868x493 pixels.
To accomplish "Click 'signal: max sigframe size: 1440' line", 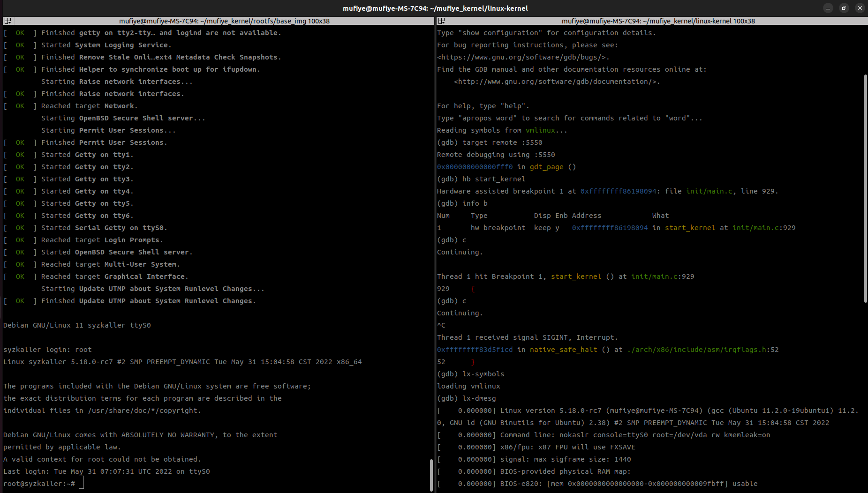I will (534, 459).
